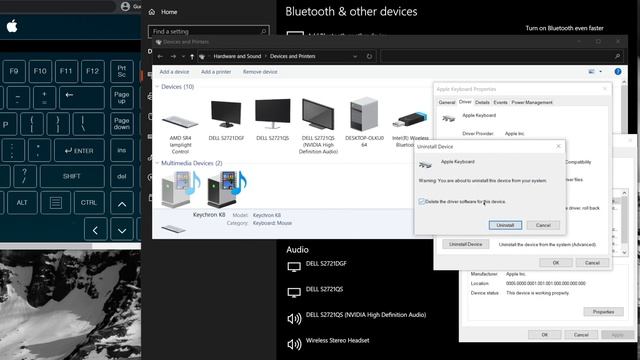Tap the F12 key on virtual keyboard
The height and width of the screenshot is (360, 640).
[93, 71]
